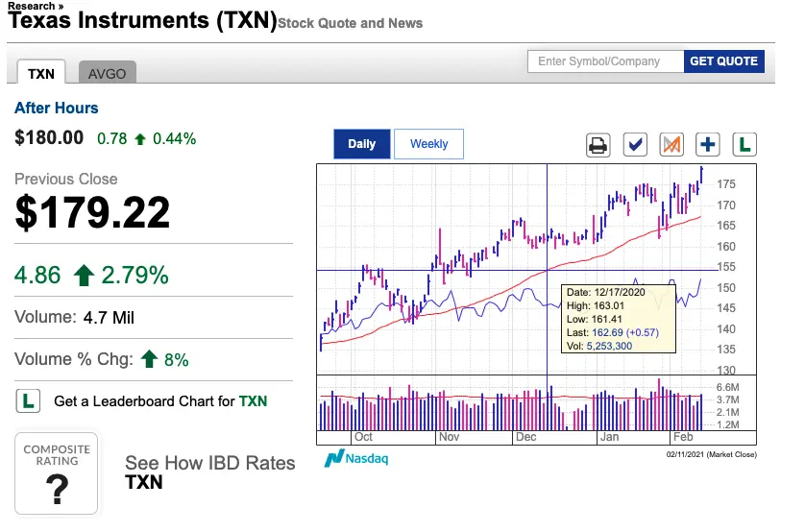Click the See How IBD Rates TXN text

pos(210,472)
